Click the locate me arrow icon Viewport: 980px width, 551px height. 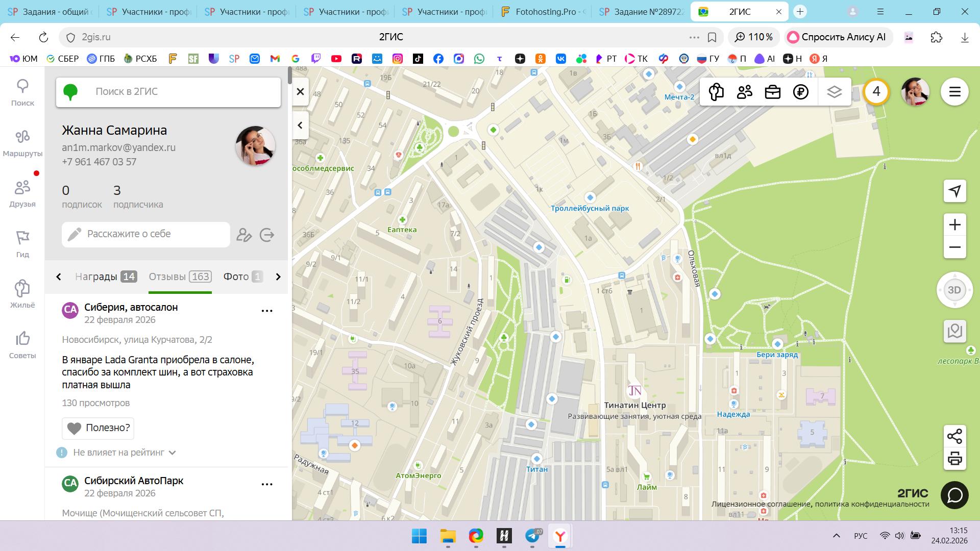point(954,191)
